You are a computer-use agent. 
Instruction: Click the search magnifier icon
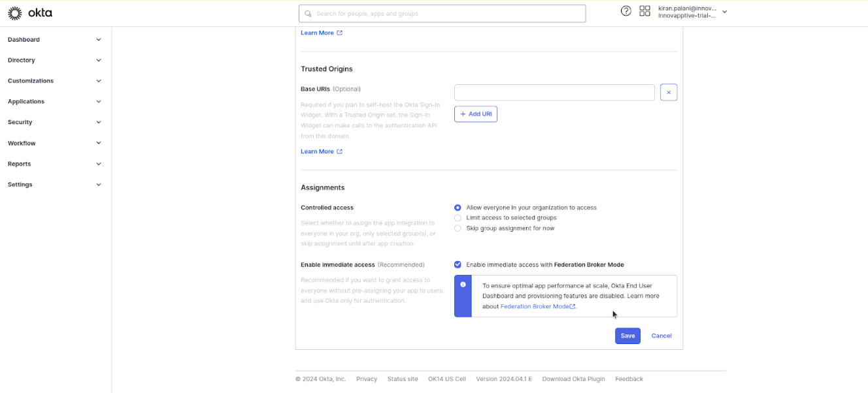pos(308,14)
